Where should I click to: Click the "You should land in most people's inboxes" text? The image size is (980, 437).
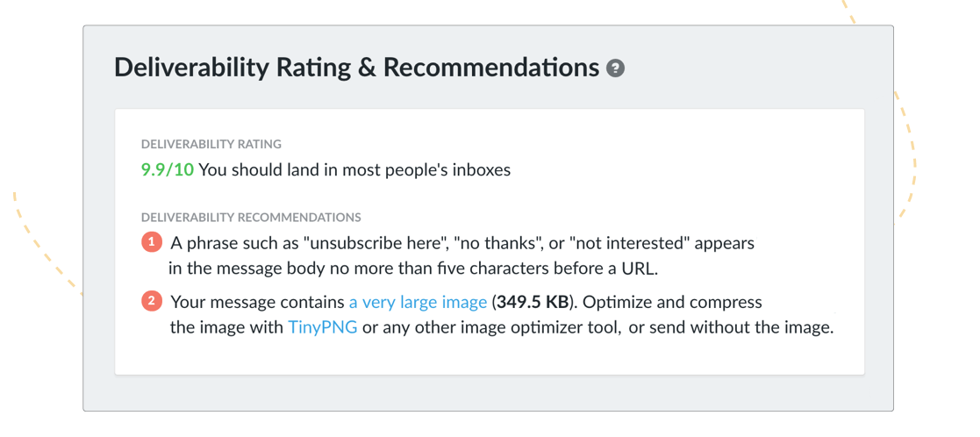click(x=354, y=169)
